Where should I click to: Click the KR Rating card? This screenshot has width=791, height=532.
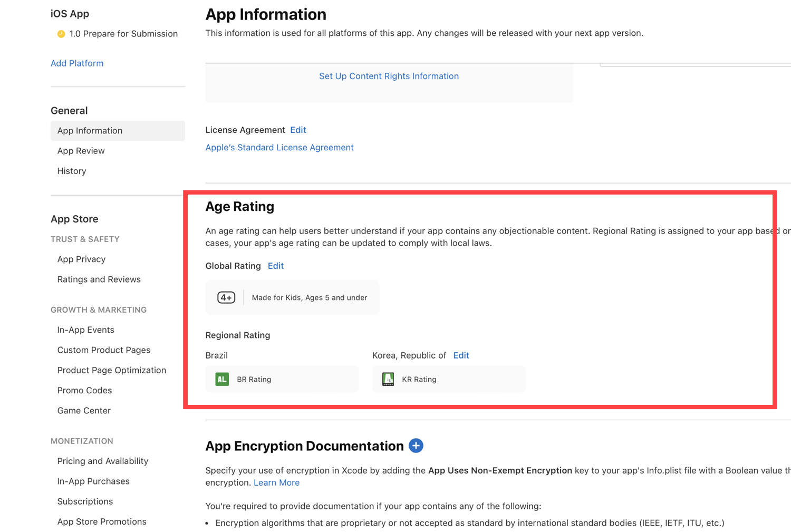point(449,379)
